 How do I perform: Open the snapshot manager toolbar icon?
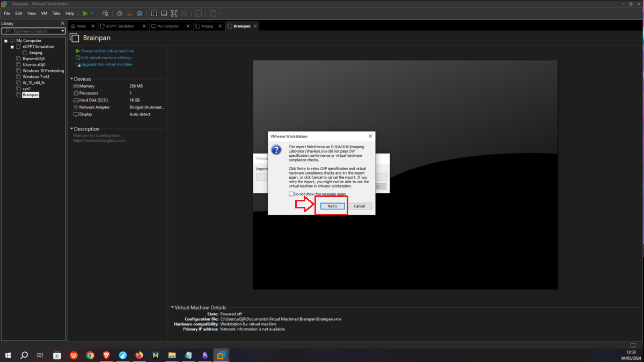click(x=140, y=13)
